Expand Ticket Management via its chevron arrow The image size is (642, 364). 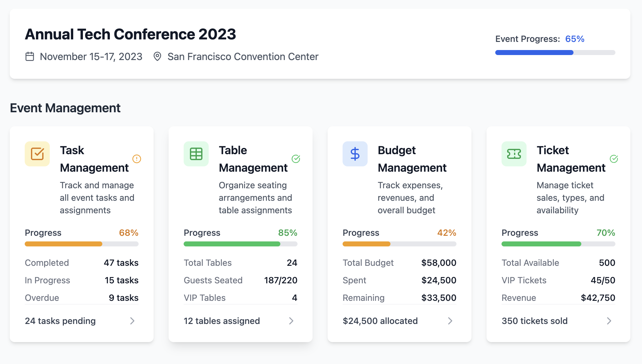tap(609, 321)
